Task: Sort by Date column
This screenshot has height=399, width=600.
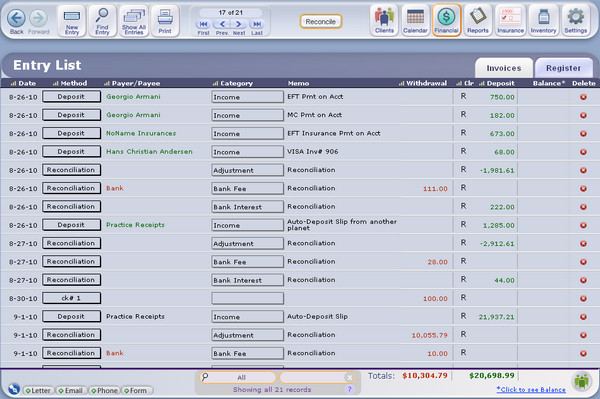Action: point(23,83)
